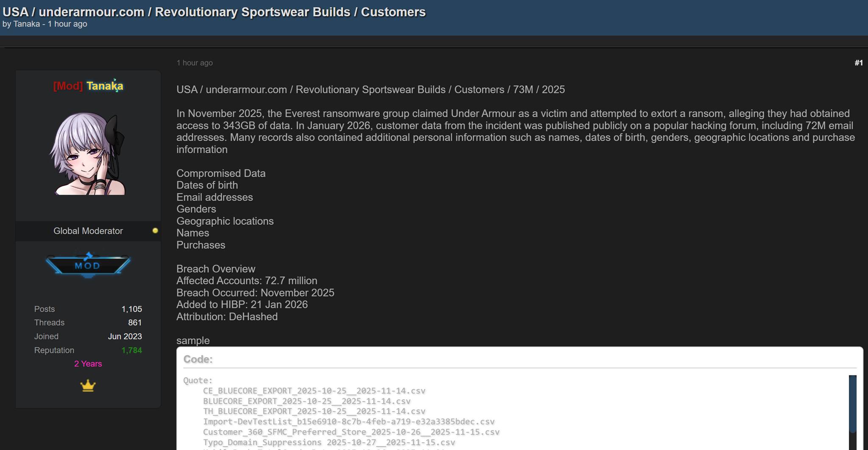View Tanaka's reputation score 1,784
This screenshot has height=450, width=868.
132,350
